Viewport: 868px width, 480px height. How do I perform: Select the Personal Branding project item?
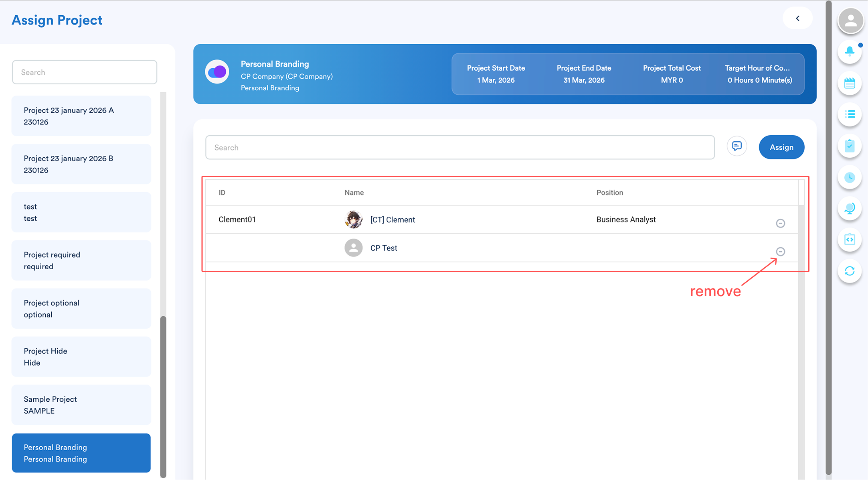(x=81, y=453)
